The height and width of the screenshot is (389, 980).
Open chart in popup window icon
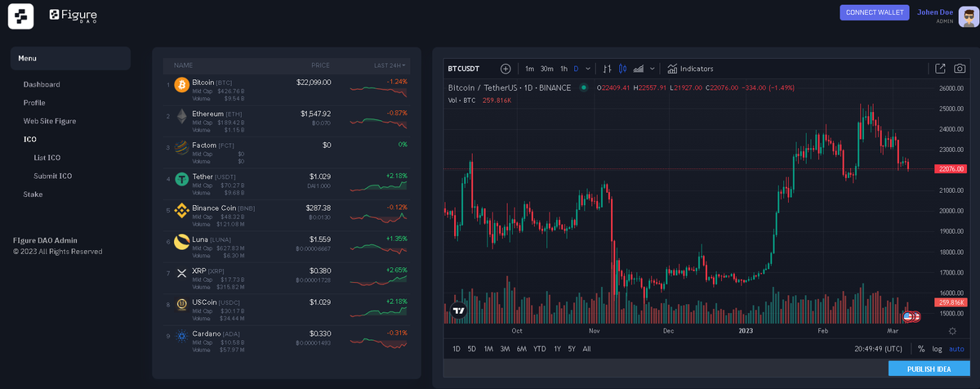coord(940,69)
